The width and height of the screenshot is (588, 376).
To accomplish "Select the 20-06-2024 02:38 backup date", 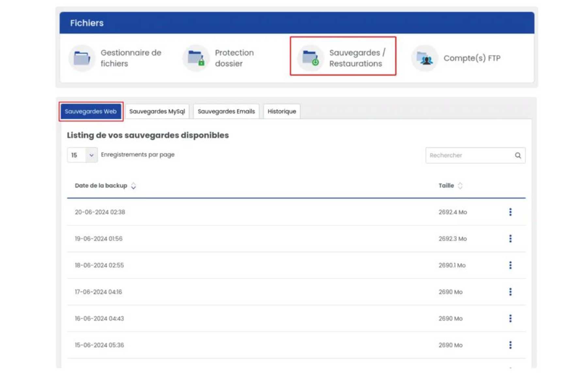I will 100,212.
